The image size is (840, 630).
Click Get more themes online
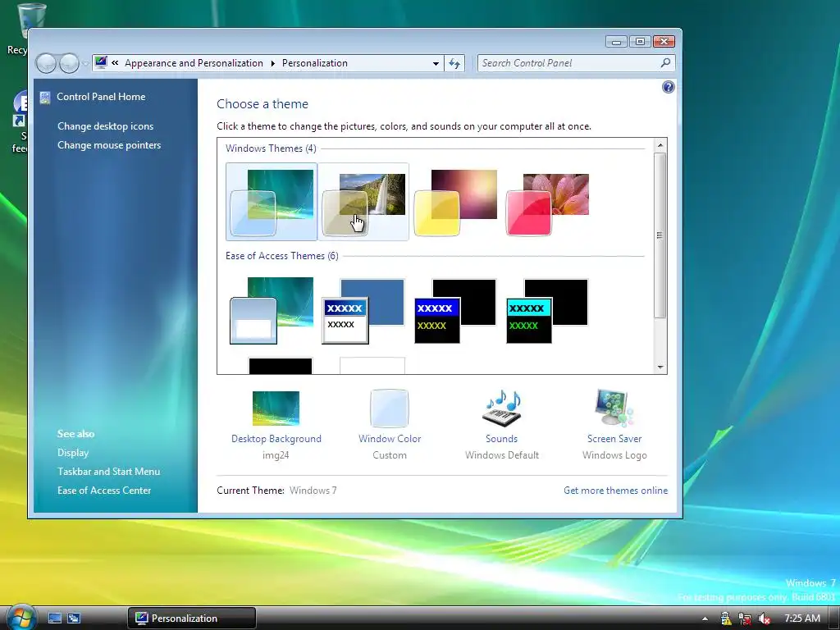pos(615,491)
